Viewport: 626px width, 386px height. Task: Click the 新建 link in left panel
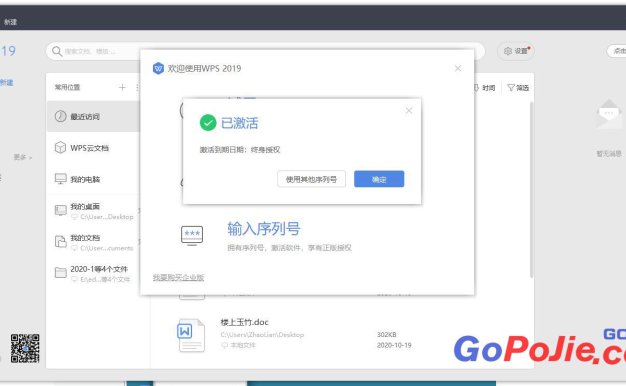click(7, 83)
